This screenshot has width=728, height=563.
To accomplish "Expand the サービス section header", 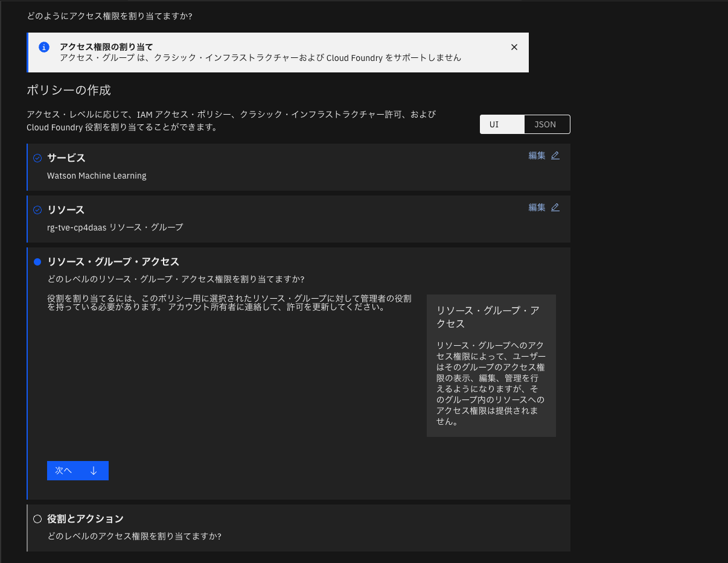I will coord(66,157).
